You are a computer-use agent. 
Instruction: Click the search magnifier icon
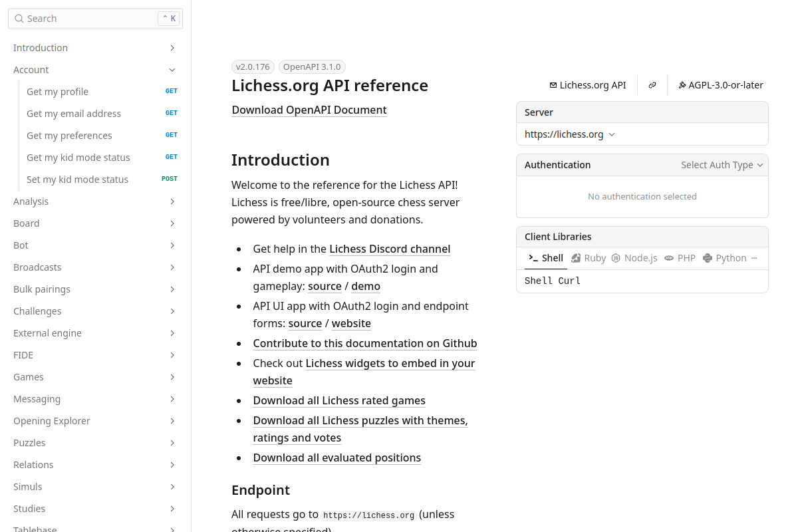(x=19, y=19)
